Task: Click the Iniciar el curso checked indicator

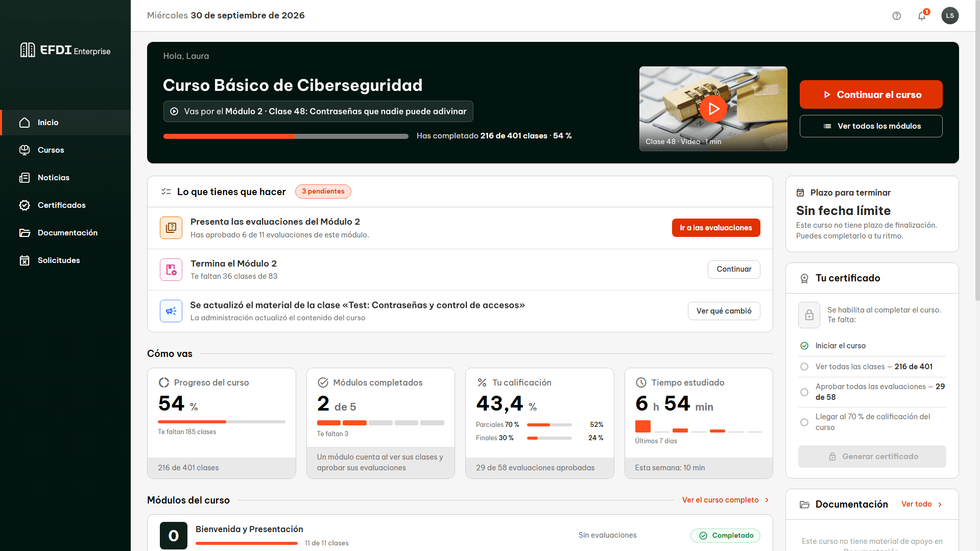Action: [x=804, y=346]
